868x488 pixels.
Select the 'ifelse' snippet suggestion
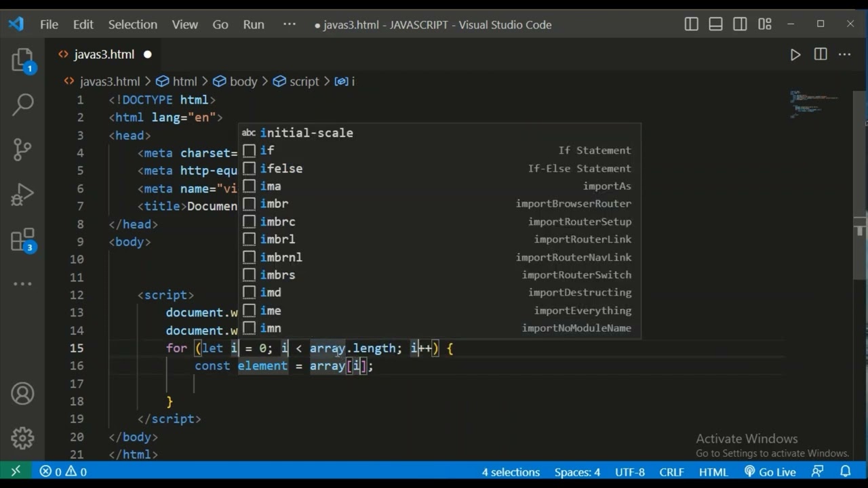pos(439,168)
